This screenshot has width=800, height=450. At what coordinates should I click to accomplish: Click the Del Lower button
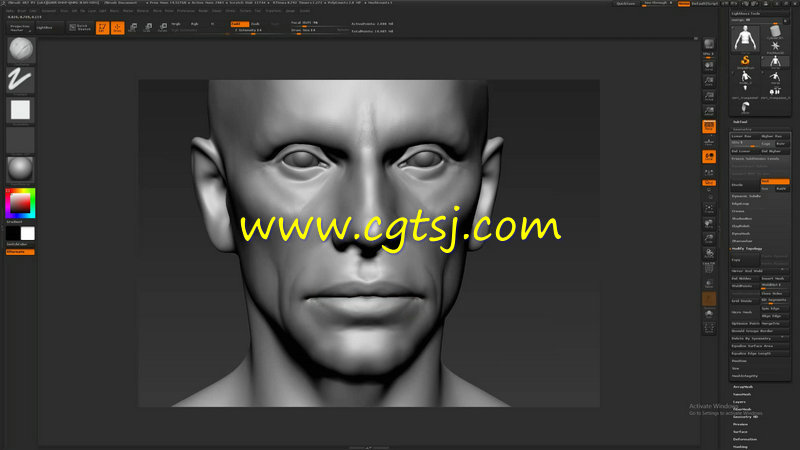point(745,151)
